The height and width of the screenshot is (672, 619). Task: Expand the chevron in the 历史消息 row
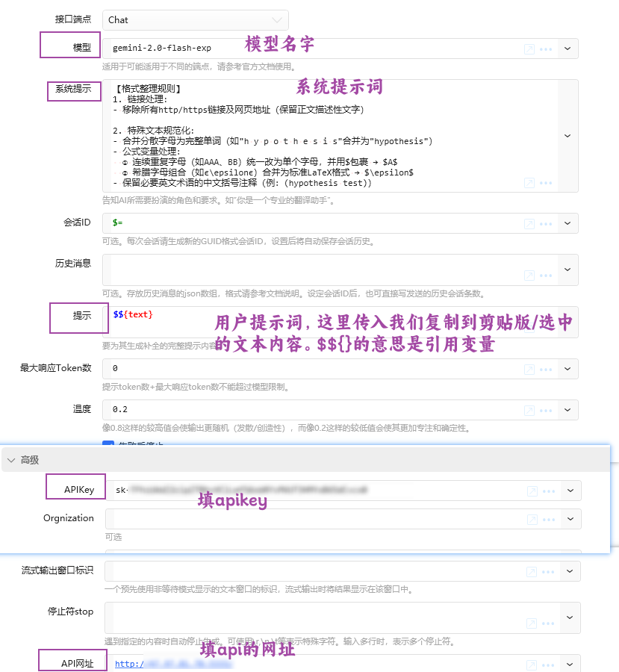click(x=567, y=270)
